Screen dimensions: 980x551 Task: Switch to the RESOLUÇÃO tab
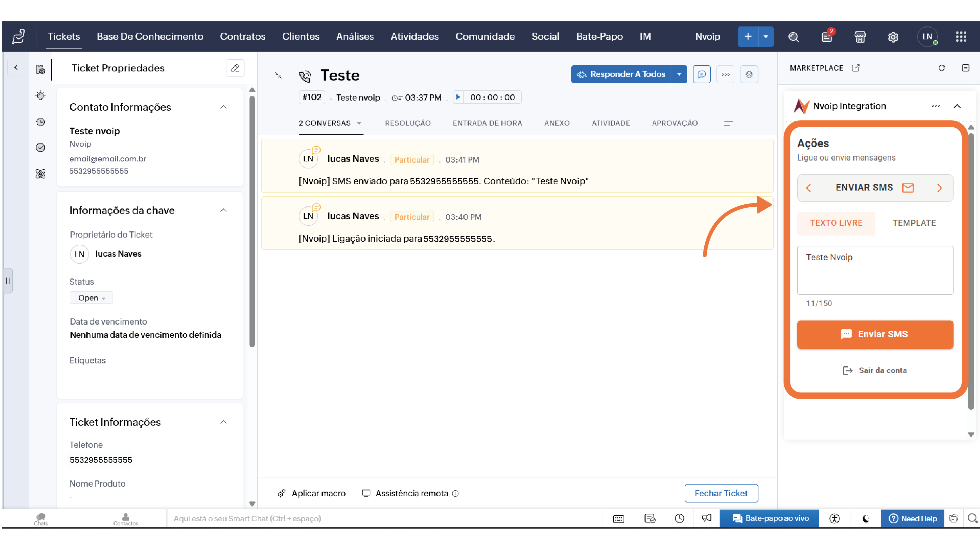pyautogui.click(x=408, y=123)
